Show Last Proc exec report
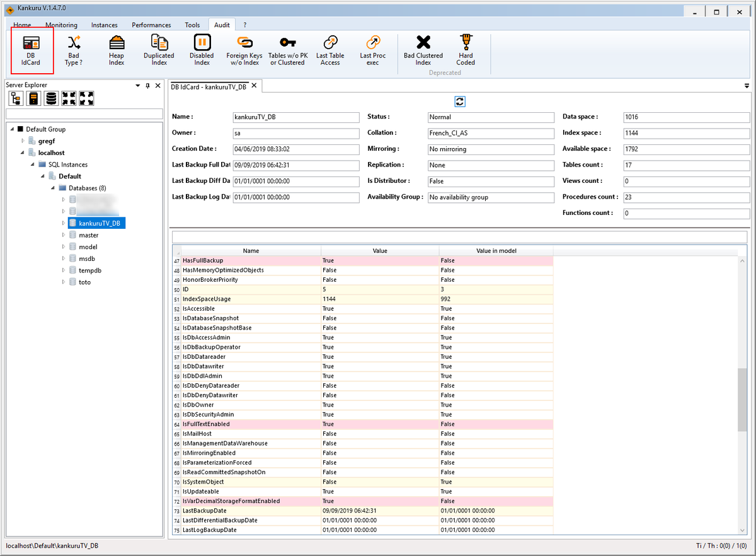The image size is (756, 556). tap(373, 50)
